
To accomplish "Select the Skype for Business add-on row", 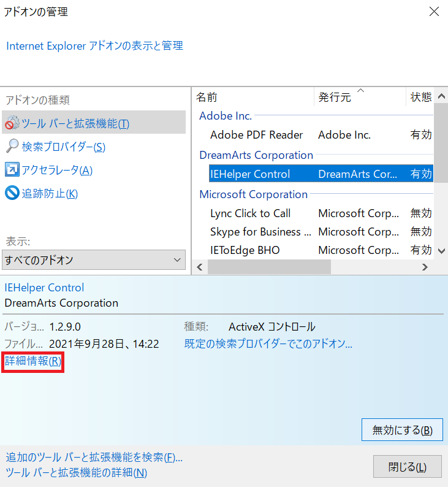I will pyautogui.click(x=321, y=232).
